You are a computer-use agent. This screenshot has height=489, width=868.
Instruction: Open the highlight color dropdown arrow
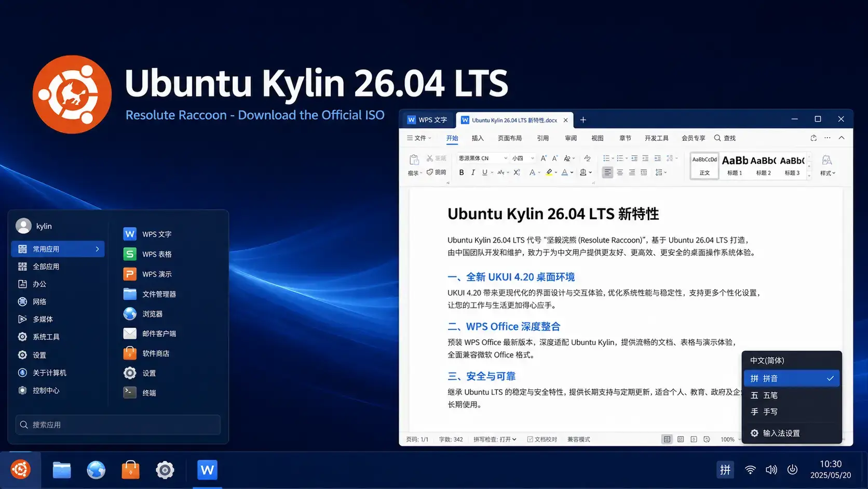556,173
